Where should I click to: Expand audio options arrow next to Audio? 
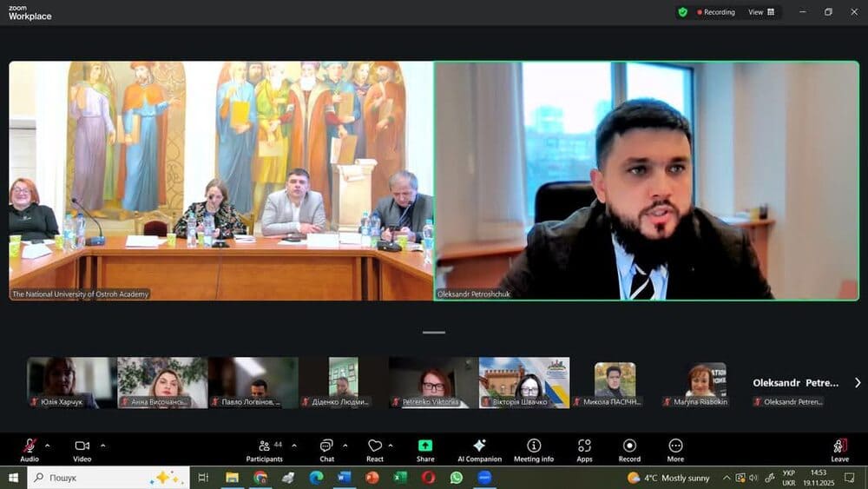click(47, 446)
